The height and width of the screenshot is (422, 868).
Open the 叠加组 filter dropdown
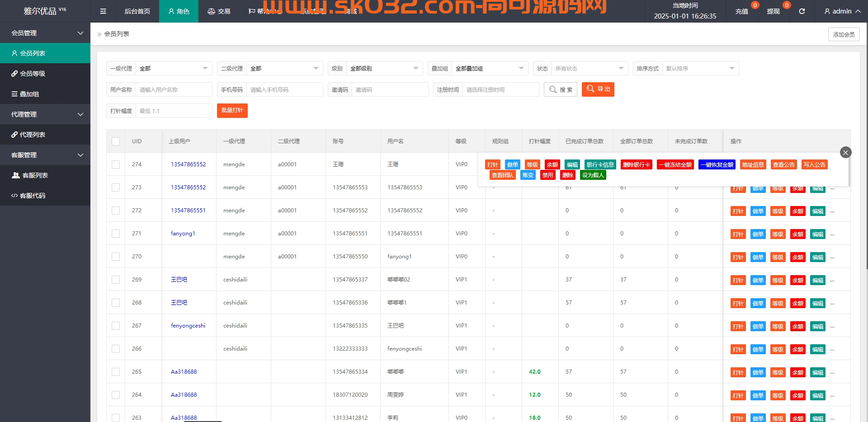[x=490, y=68]
